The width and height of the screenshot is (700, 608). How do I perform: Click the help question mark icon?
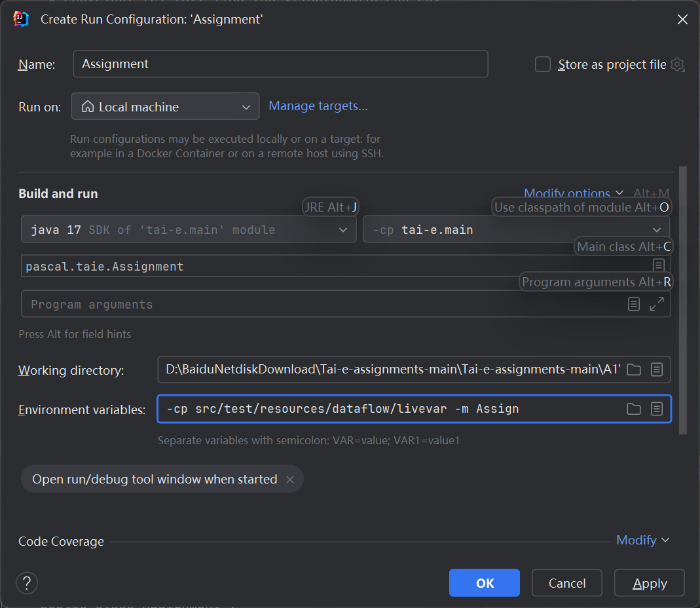[27, 582]
